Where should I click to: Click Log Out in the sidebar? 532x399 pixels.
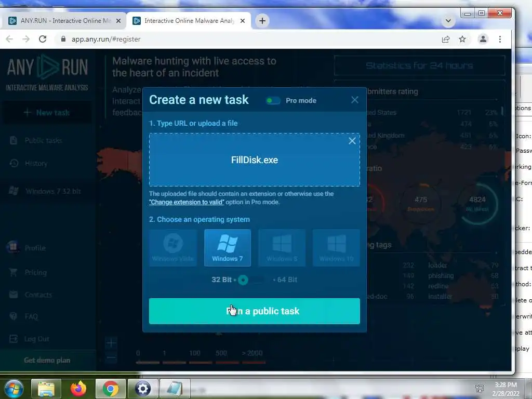(x=37, y=339)
